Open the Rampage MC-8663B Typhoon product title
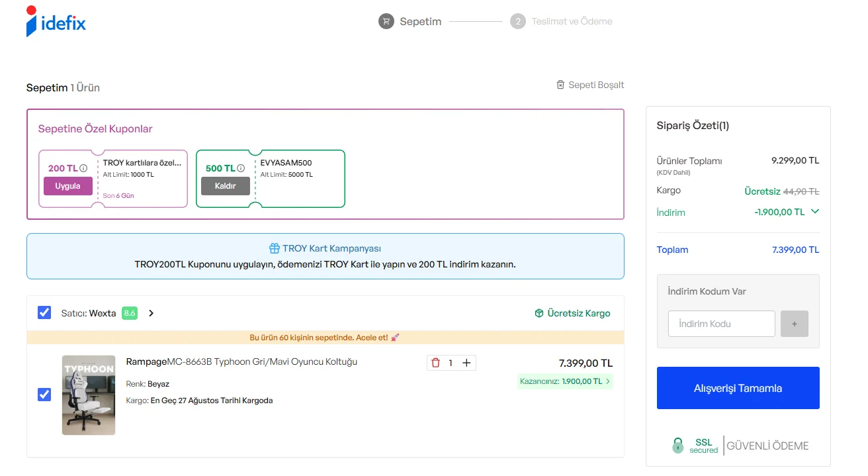868x476 pixels. pyautogui.click(x=241, y=362)
